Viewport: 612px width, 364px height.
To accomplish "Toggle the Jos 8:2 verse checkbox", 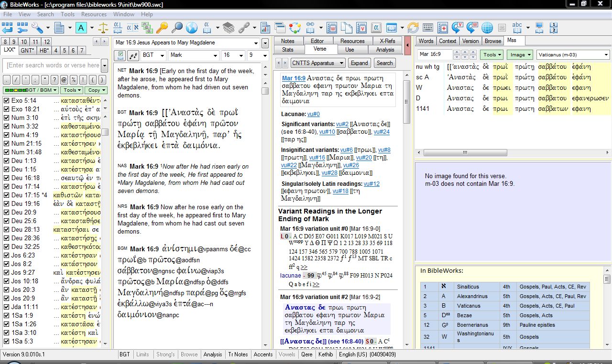I will [6, 264].
